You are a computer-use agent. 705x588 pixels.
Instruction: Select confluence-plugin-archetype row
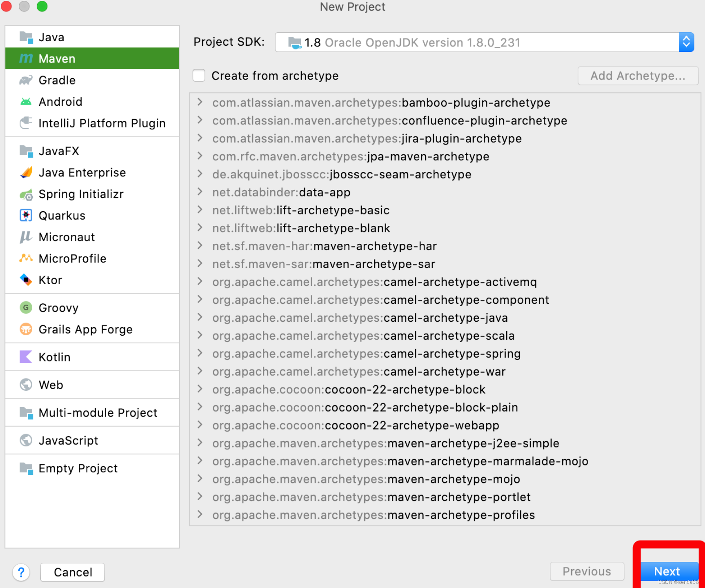(x=445, y=120)
